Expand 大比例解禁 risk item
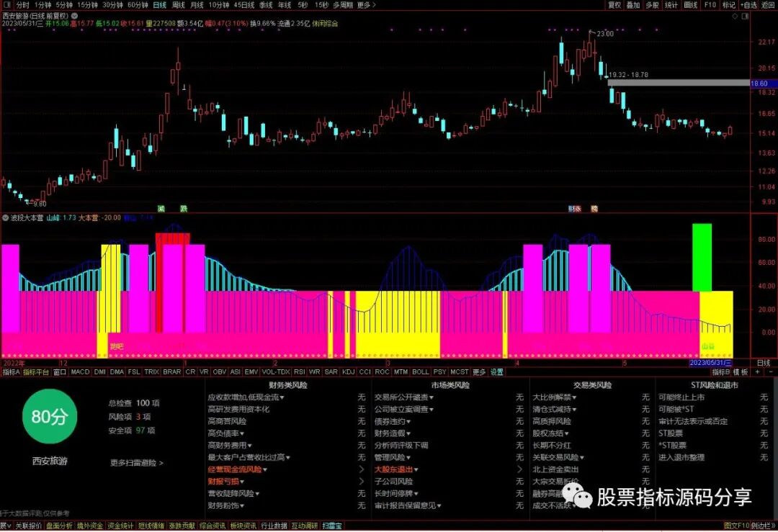The height and width of the screenshot is (532, 778). point(554,397)
